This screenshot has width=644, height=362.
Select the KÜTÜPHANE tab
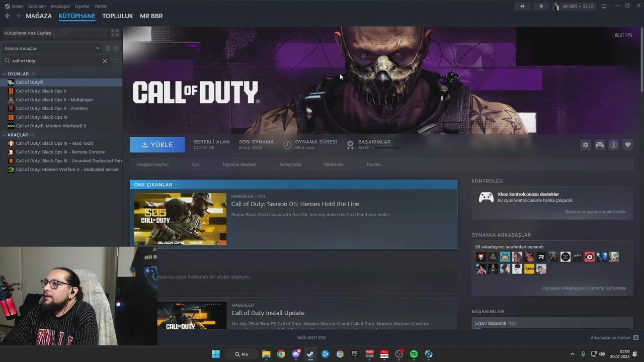tap(77, 16)
